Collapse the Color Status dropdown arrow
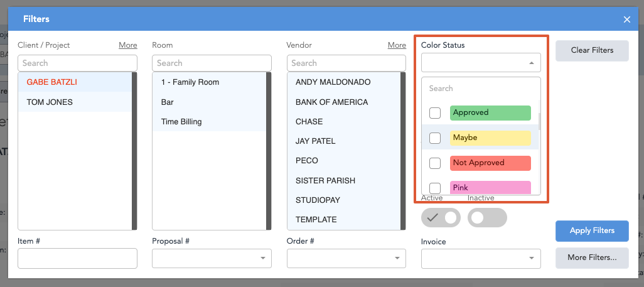The width and height of the screenshot is (644, 287). pyautogui.click(x=532, y=63)
